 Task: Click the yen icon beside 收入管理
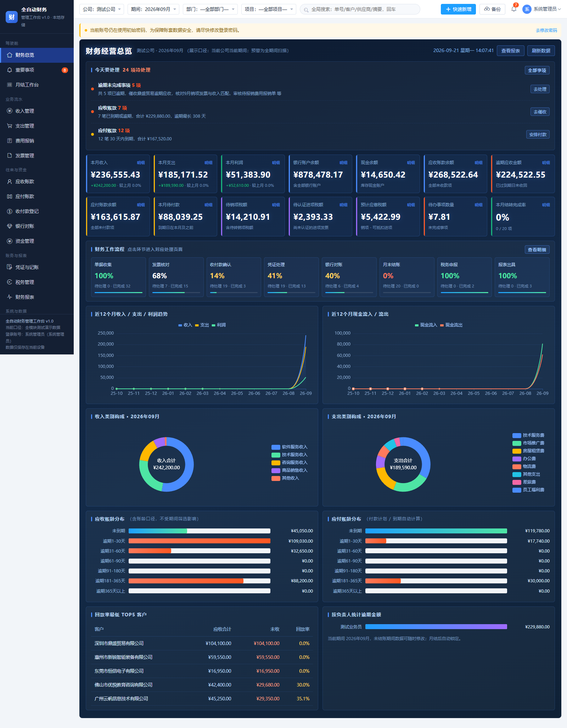pyautogui.click(x=10, y=111)
